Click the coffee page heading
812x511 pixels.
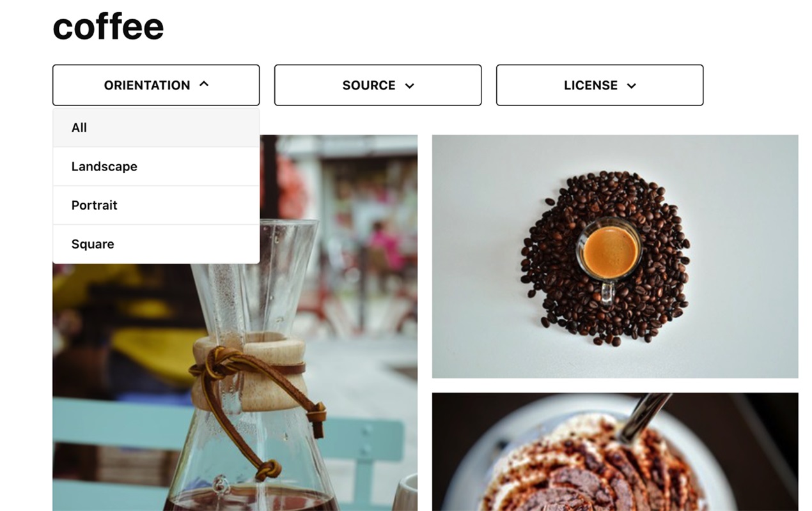(x=108, y=27)
